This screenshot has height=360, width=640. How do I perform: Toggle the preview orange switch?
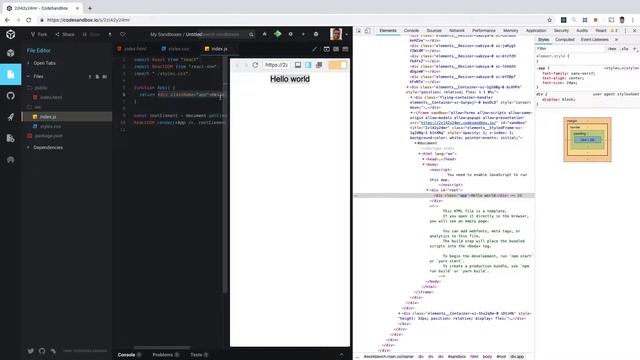click(337, 65)
